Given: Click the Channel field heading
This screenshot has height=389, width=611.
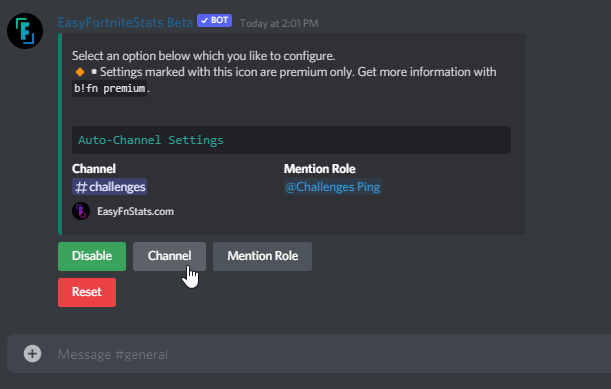Looking at the screenshot, I should (x=94, y=169).
